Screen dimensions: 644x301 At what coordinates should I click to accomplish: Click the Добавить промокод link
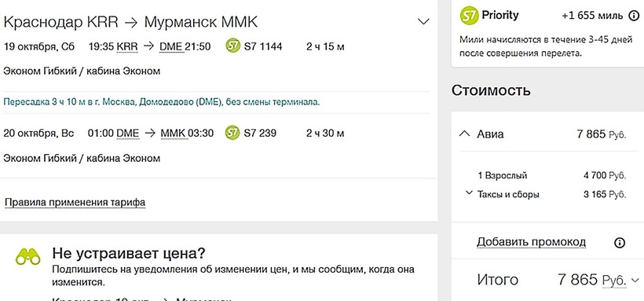(x=531, y=242)
